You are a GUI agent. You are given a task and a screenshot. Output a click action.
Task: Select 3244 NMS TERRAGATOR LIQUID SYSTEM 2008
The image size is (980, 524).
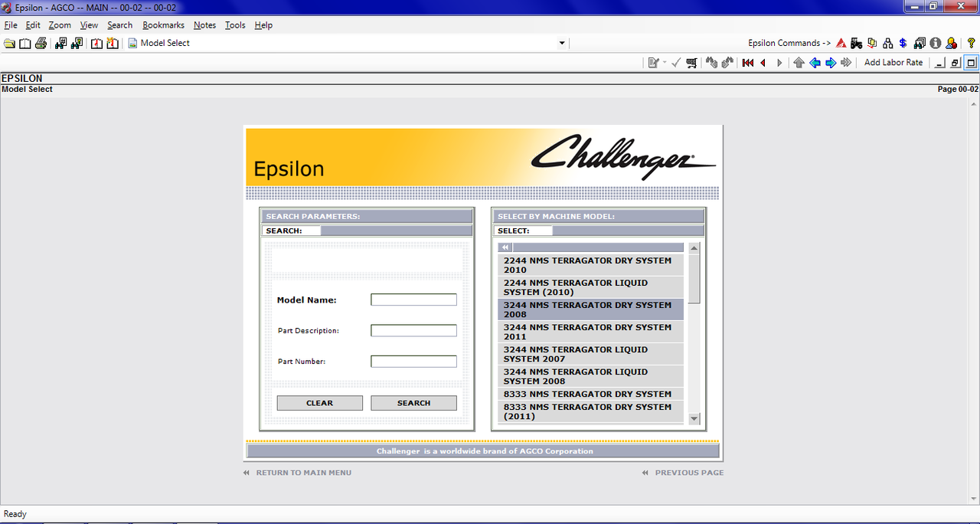click(x=591, y=376)
